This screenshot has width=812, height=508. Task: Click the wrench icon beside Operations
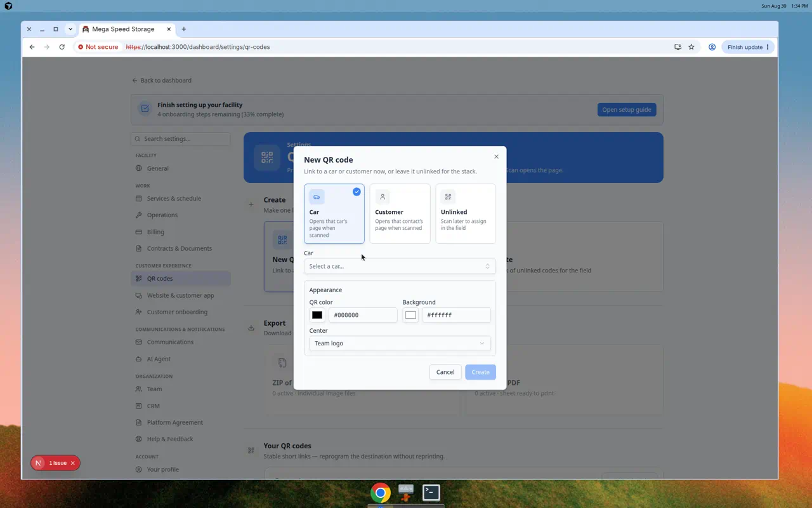139,215
